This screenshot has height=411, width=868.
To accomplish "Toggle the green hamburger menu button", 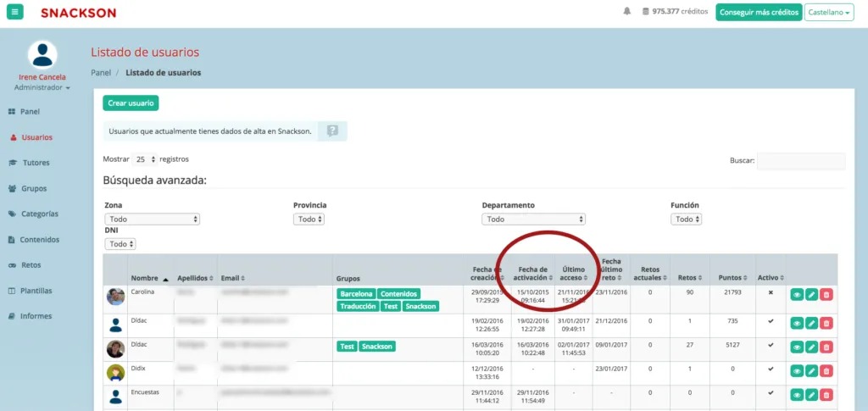I will 15,12.
